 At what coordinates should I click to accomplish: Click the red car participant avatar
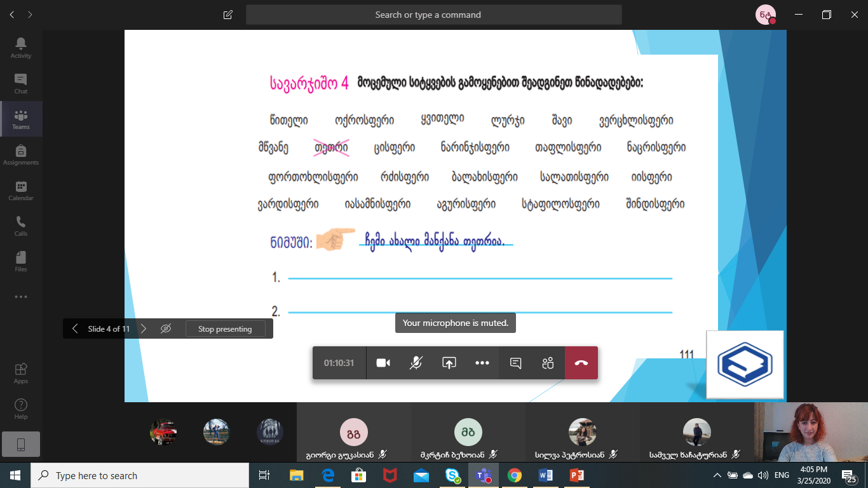[163, 432]
